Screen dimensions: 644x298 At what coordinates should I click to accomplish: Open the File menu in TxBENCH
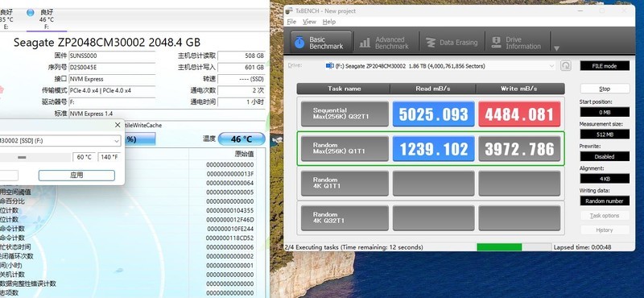pos(291,22)
